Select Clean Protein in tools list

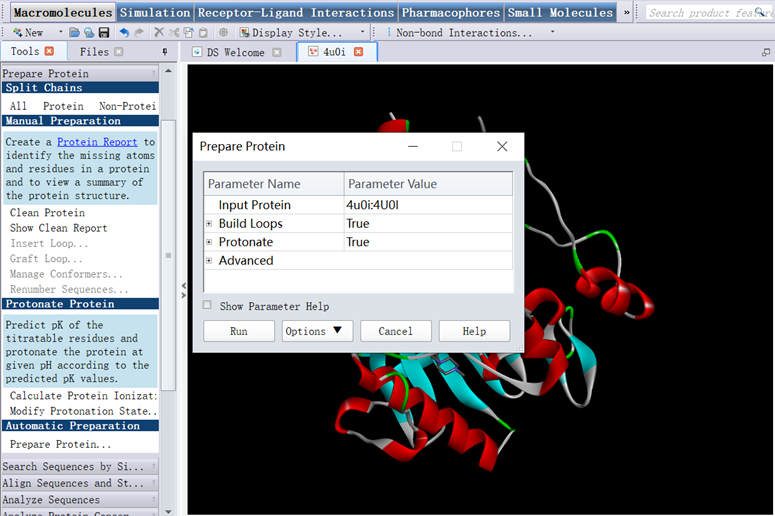pos(47,213)
